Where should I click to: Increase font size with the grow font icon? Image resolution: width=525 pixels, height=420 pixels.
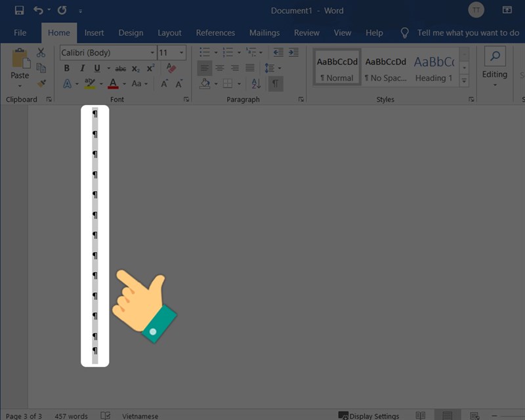pos(164,83)
